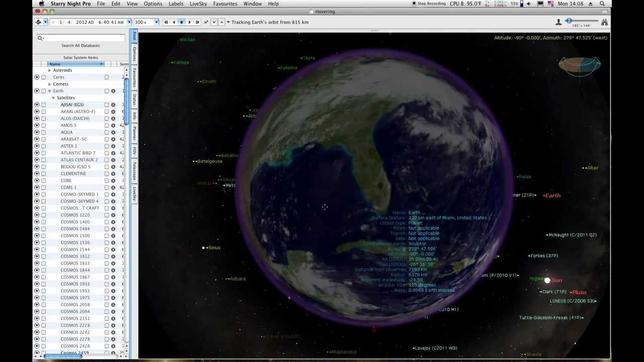Check the left checkbox for AJISAI (EGS)
The image size is (644, 362).
(44, 105)
